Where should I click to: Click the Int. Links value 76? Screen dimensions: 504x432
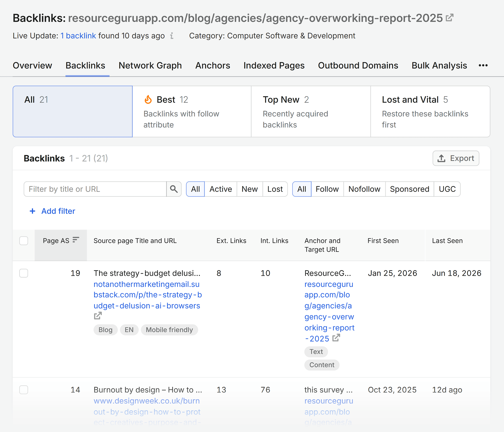[265, 390]
